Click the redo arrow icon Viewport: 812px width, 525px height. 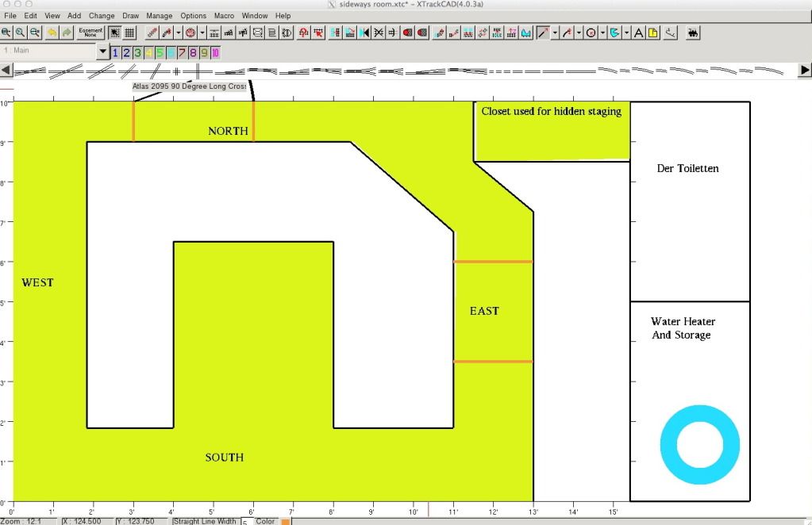click(67, 33)
